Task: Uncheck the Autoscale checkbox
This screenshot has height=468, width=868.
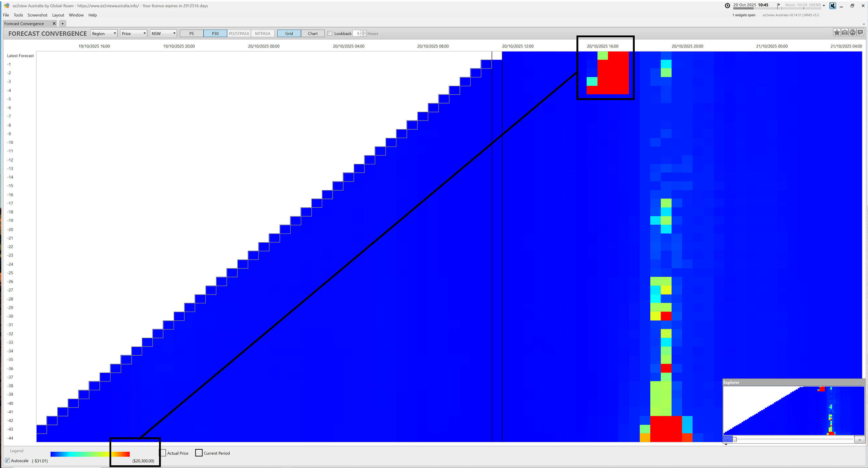Action: point(7,461)
